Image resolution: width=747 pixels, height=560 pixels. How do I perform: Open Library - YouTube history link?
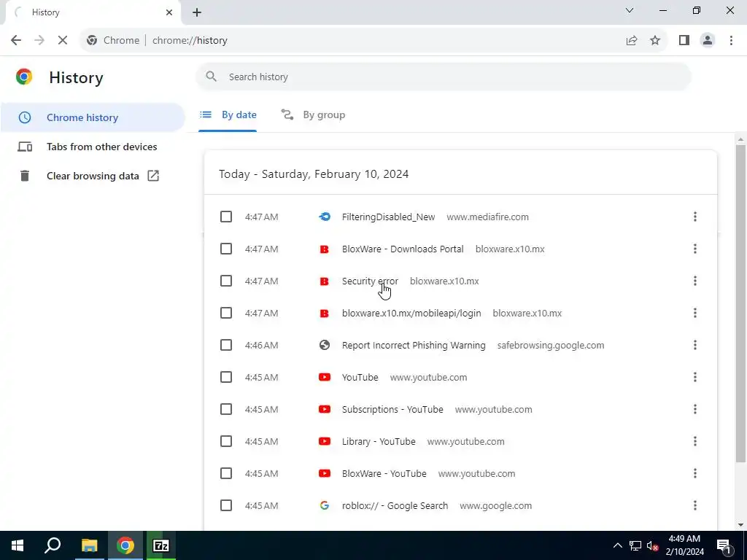(x=379, y=441)
